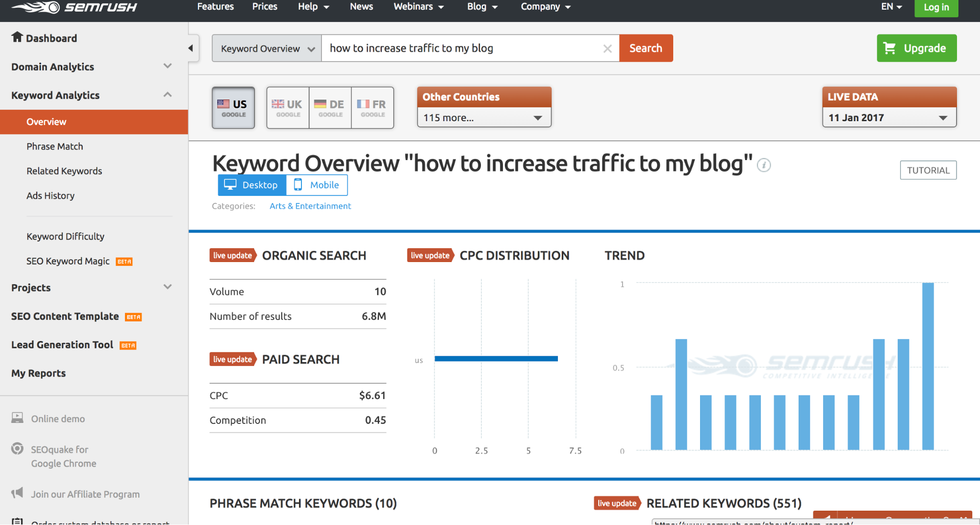Image resolution: width=980 pixels, height=525 pixels.
Task: Click the info icon beside the heading
Action: coord(764,165)
